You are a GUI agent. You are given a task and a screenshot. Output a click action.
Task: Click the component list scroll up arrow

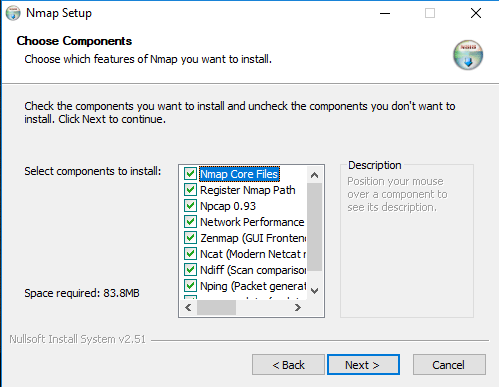pos(314,175)
